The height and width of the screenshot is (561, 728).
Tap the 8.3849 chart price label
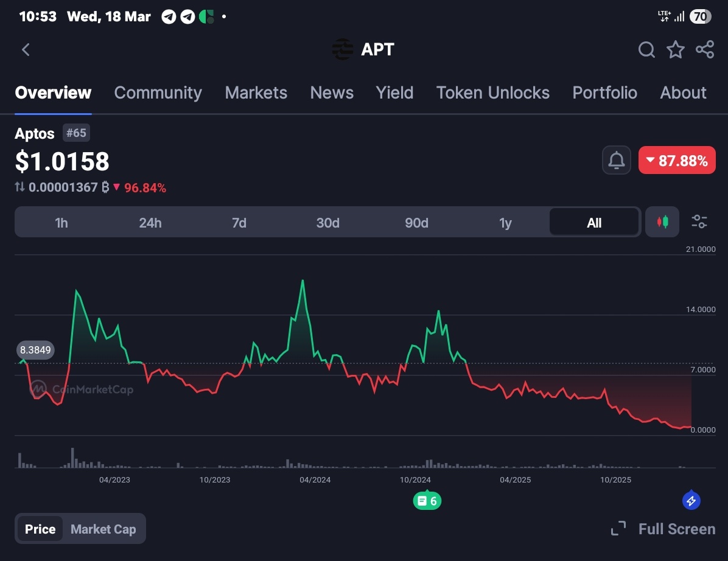coord(35,350)
